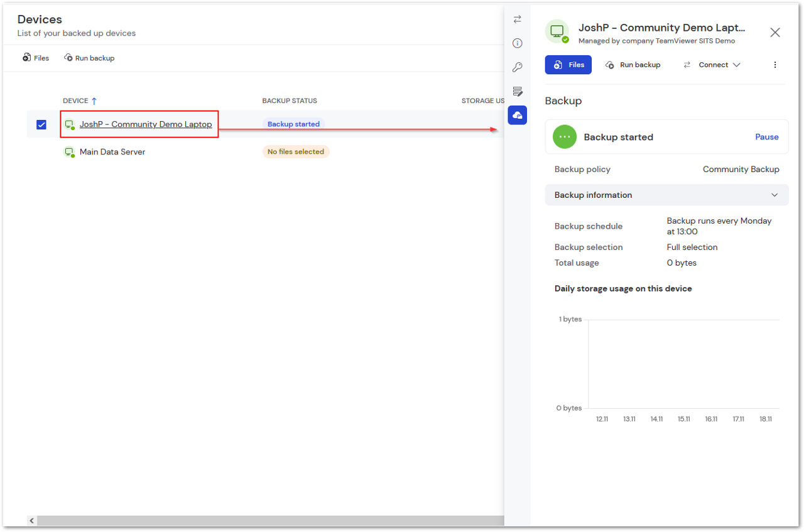The width and height of the screenshot is (804, 532).
Task: Click the horizontal scrollbar left arrow
Action: click(x=31, y=520)
